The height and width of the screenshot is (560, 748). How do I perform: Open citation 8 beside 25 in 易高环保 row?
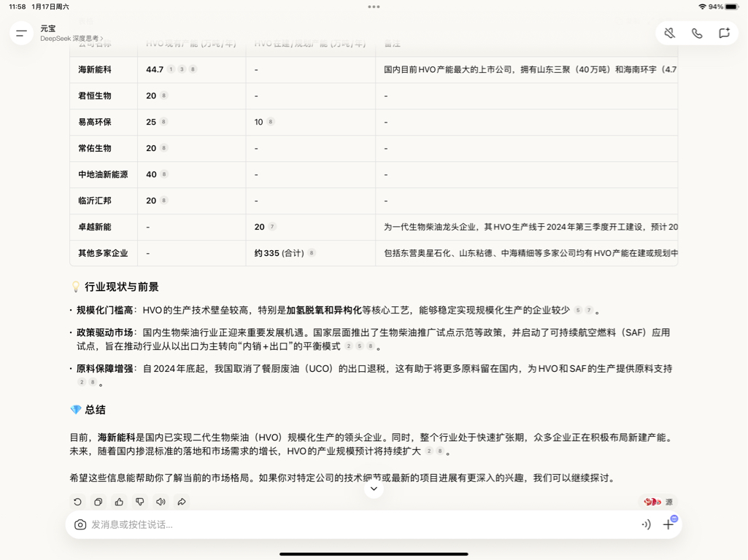click(x=163, y=122)
